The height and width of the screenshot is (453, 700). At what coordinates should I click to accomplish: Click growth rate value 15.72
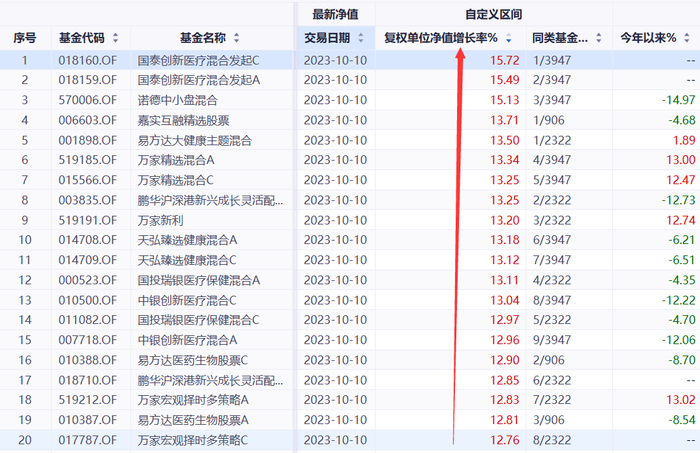pos(504,60)
